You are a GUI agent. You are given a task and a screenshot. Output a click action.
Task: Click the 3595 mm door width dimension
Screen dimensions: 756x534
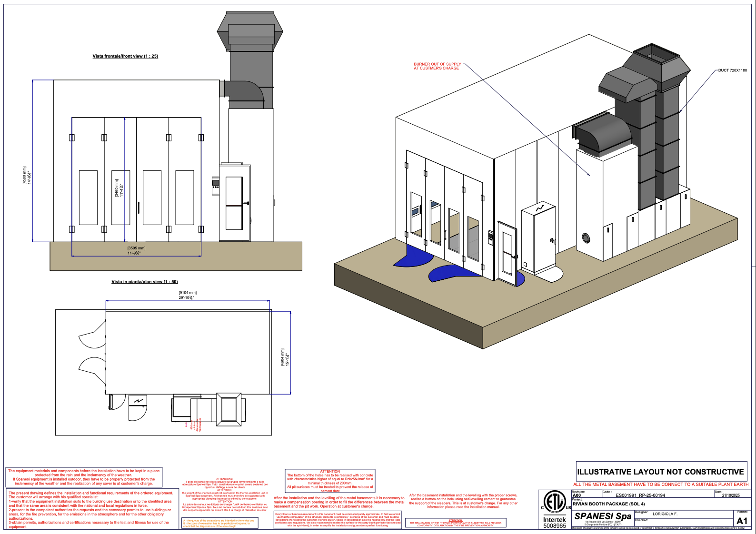point(136,250)
